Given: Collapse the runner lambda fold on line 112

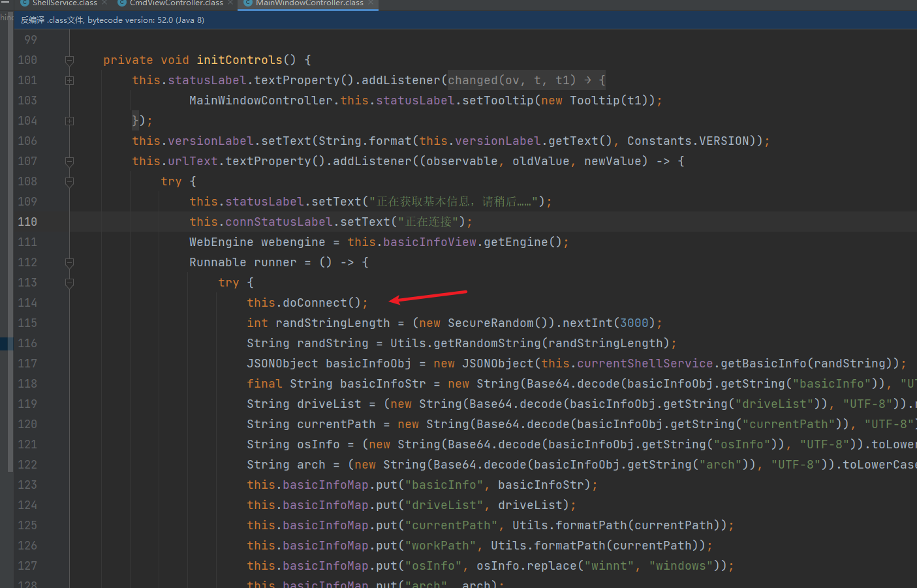Looking at the screenshot, I should 69,262.
